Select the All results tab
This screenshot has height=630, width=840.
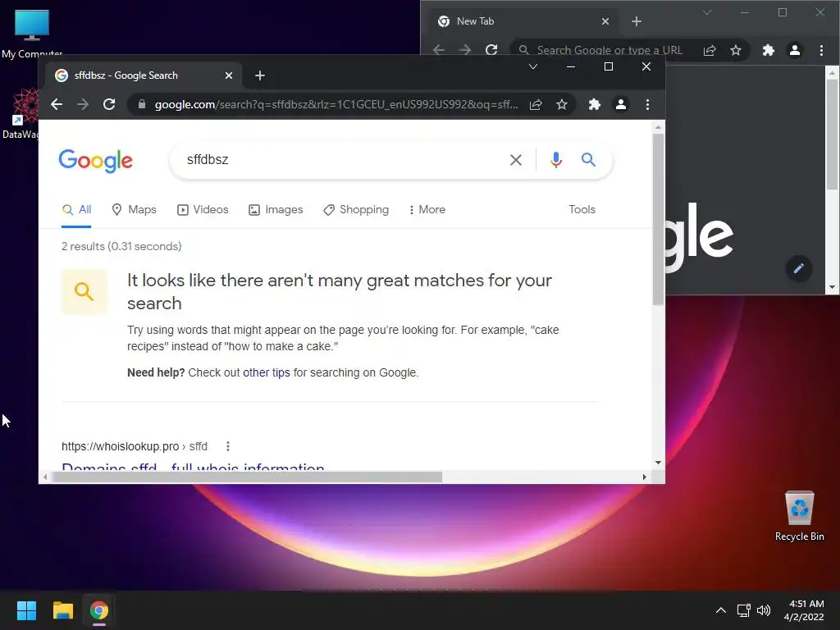[x=76, y=209]
